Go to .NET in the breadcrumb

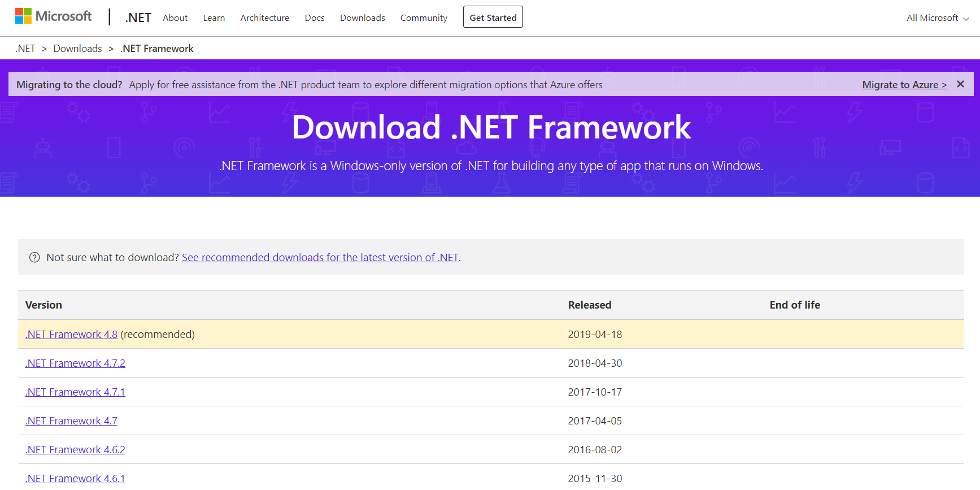(x=25, y=49)
